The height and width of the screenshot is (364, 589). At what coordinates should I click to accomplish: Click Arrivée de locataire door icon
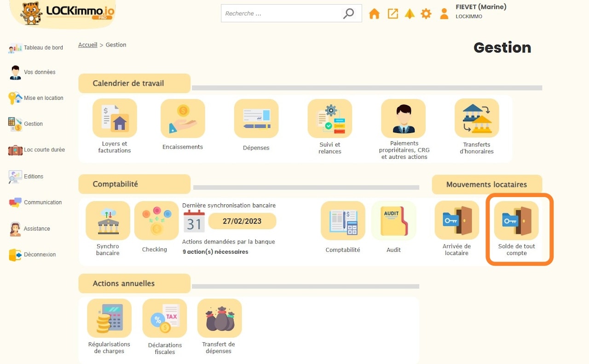pyautogui.click(x=456, y=220)
